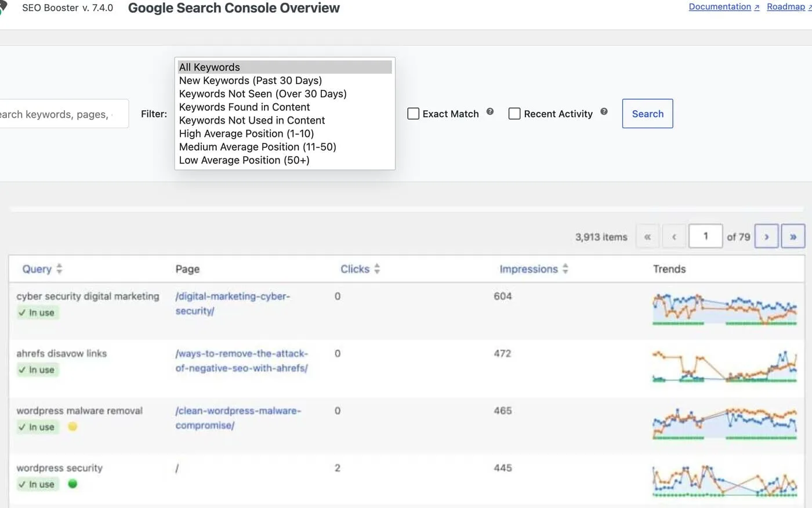Select High Average Position (1-10) option
The width and height of the screenshot is (812, 508).
[285, 134]
